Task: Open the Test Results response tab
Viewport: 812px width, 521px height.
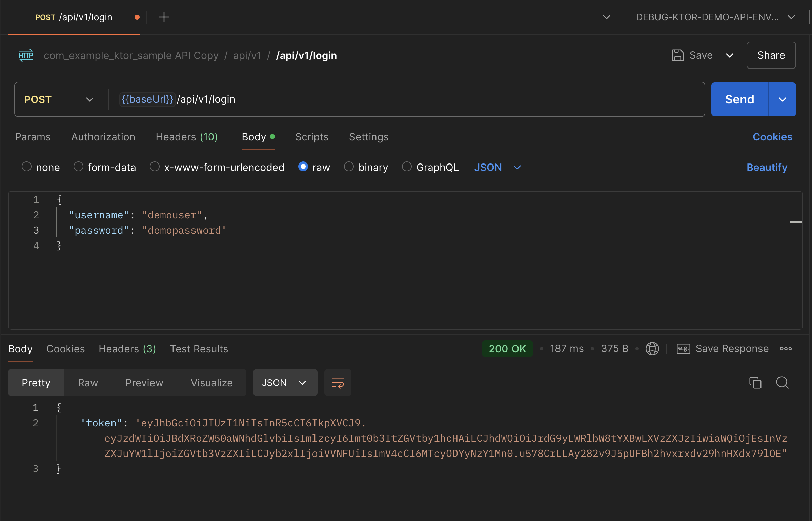Action: click(x=199, y=349)
